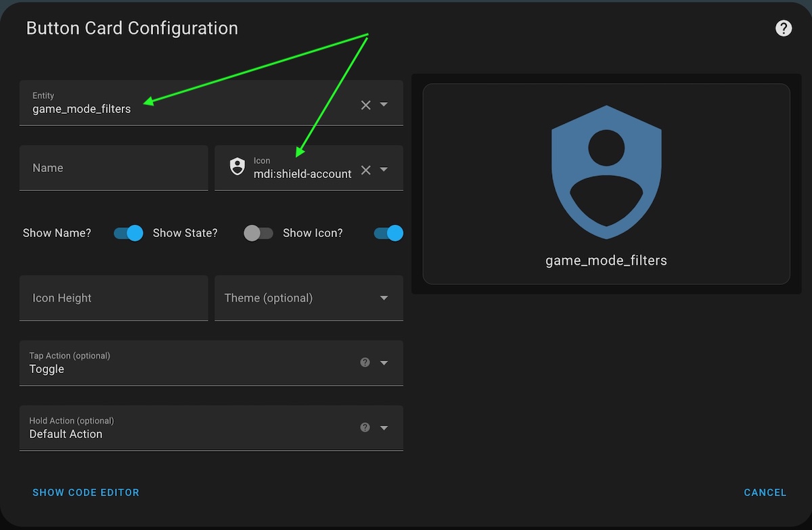Click the shield-account icon inside the Icon field
This screenshot has height=530, width=812.
click(238, 166)
